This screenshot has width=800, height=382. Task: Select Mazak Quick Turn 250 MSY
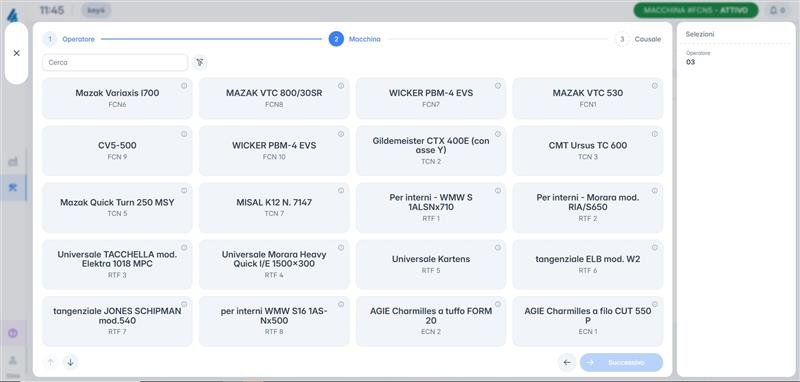pos(117,208)
